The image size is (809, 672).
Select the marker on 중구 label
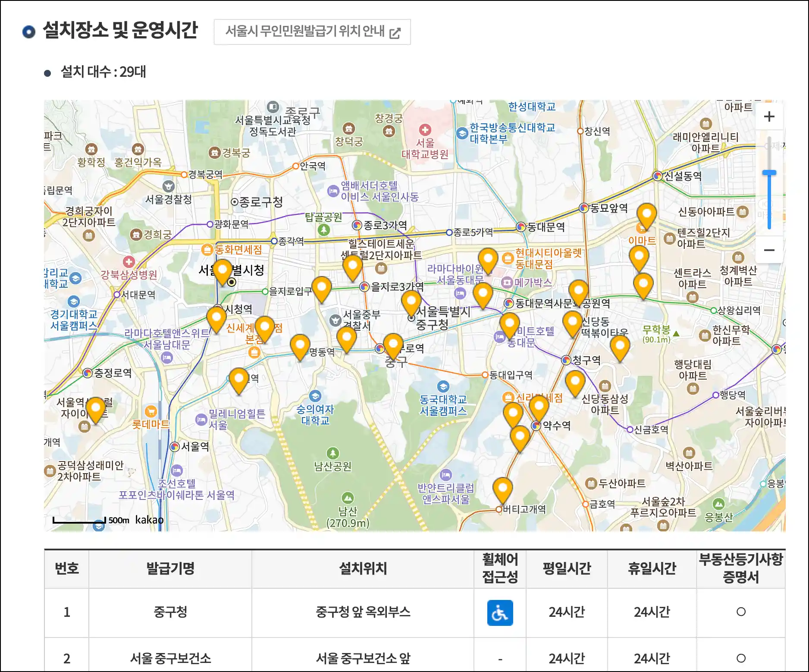tap(393, 346)
